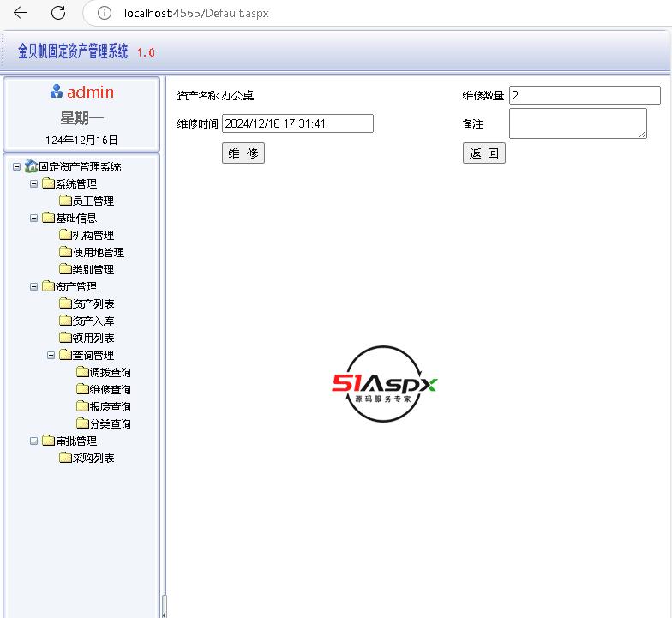
Task: Select the 审批管理 label in the tree
Action: click(x=75, y=441)
